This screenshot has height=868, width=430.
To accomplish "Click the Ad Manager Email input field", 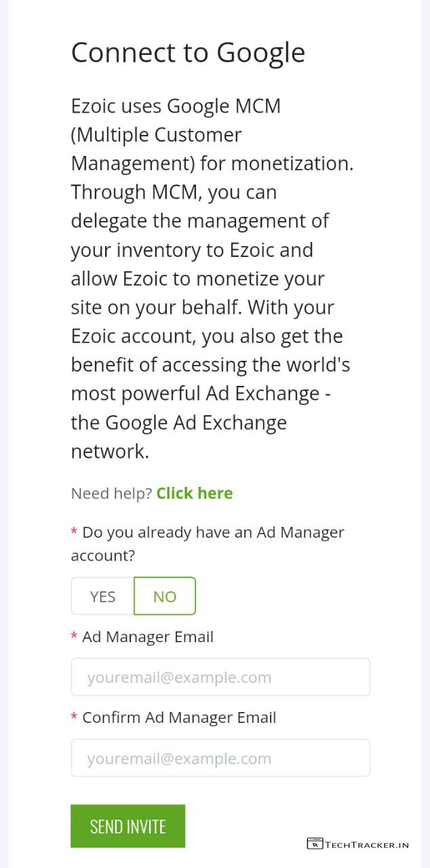I will (220, 677).
